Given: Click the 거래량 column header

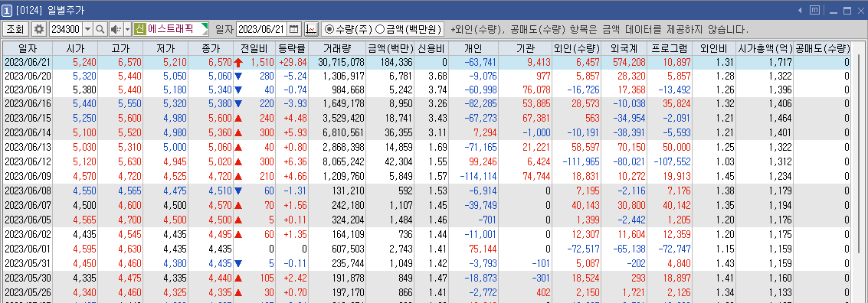Looking at the screenshot, I should point(338,49).
